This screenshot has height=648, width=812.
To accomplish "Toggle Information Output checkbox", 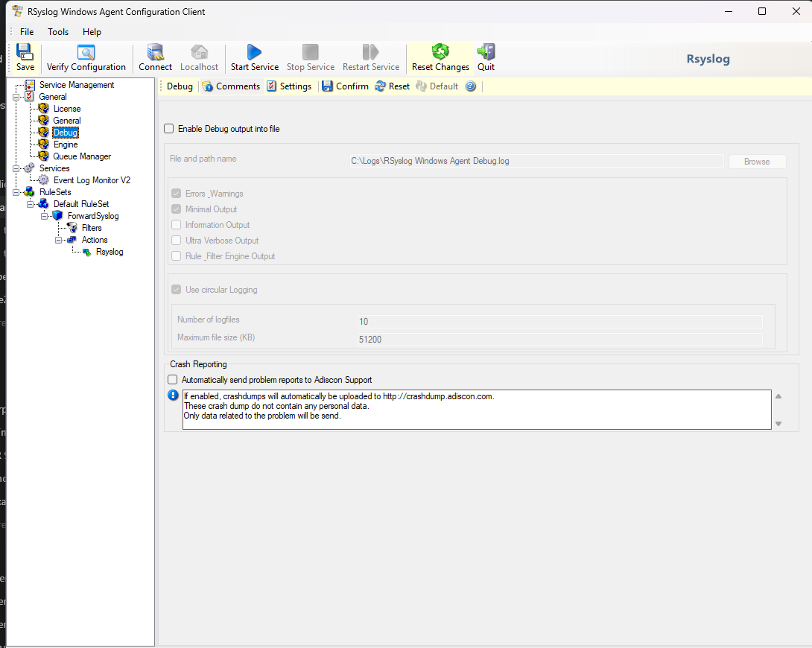I will pos(176,225).
